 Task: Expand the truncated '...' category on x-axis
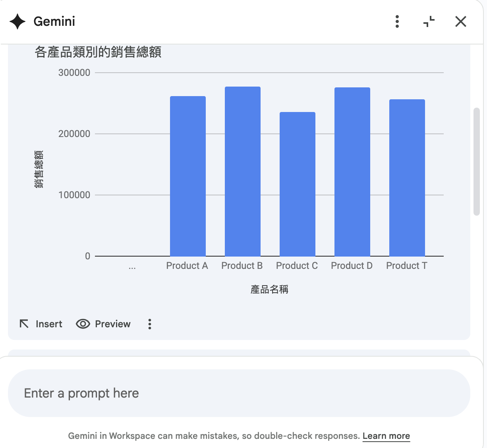click(131, 266)
